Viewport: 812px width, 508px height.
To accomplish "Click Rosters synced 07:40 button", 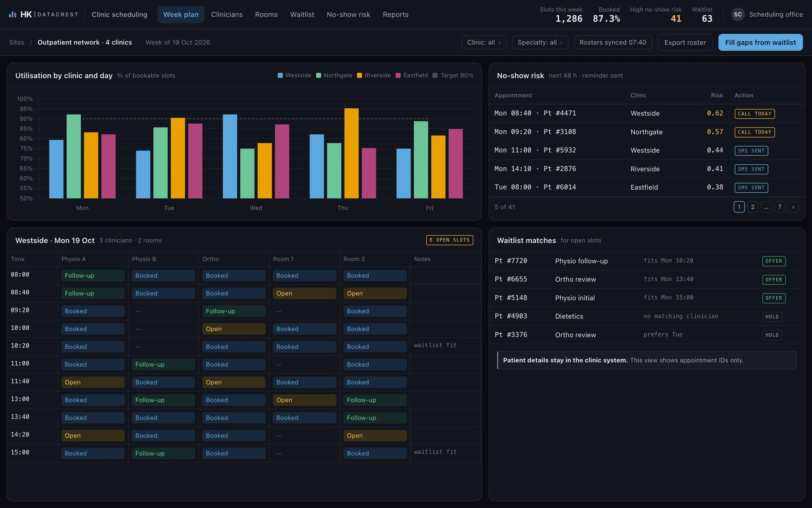I will tap(613, 42).
